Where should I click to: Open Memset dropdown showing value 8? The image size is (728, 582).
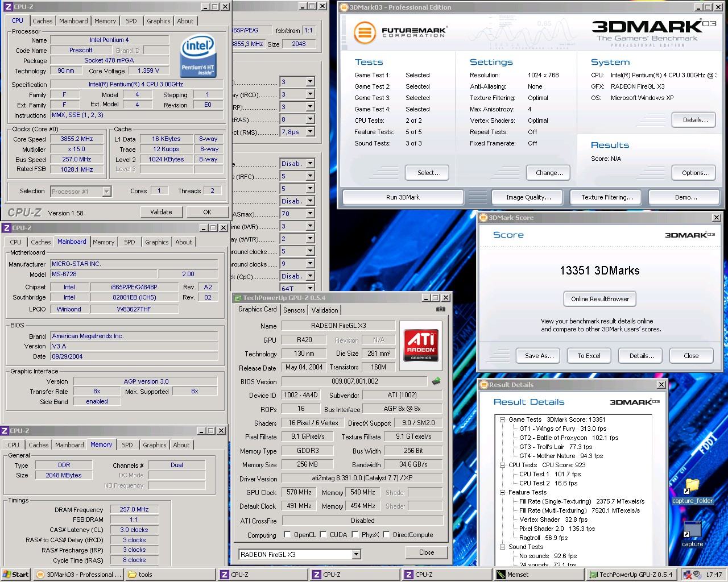pos(310,119)
